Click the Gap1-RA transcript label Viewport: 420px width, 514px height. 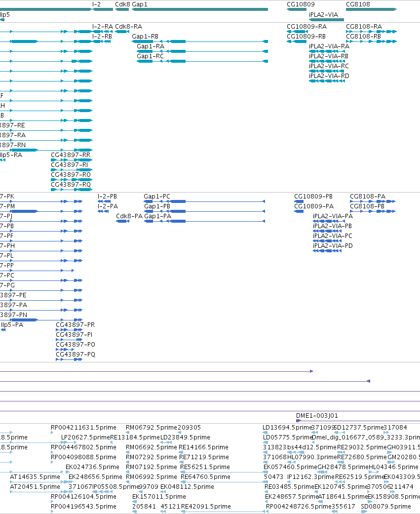[151, 46]
